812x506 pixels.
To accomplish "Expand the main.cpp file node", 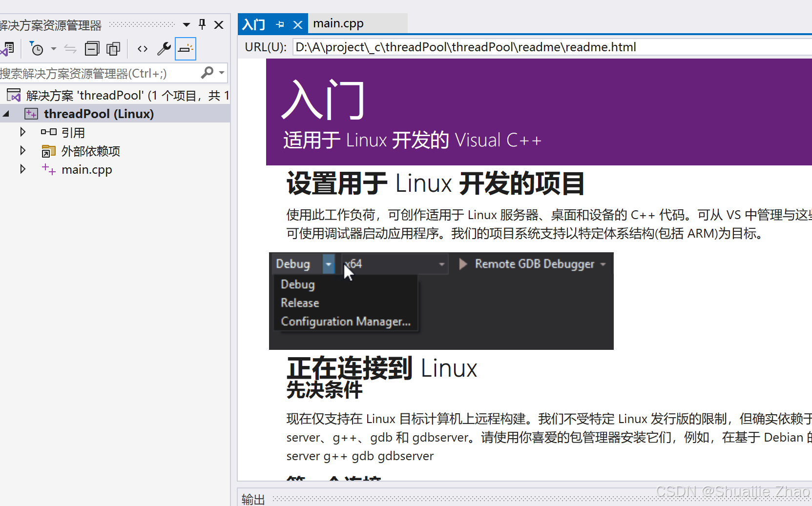I will tap(22, 169).
